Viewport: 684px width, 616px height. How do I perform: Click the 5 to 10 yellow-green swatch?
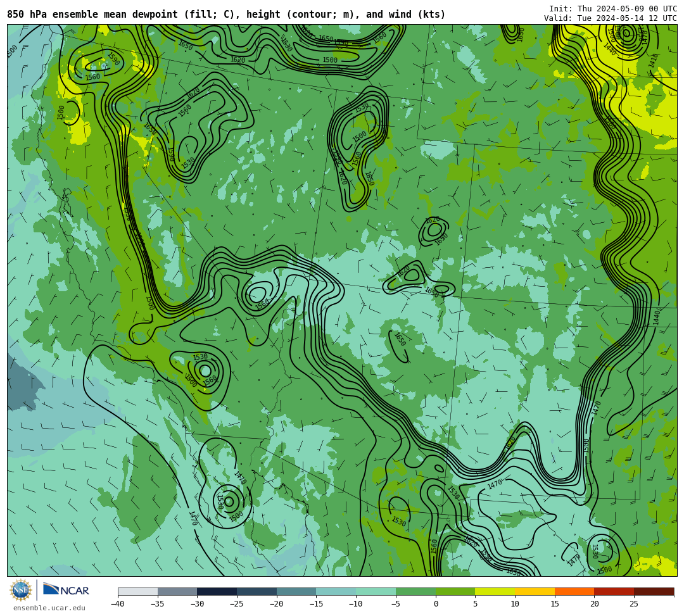(x=495, y=591)
